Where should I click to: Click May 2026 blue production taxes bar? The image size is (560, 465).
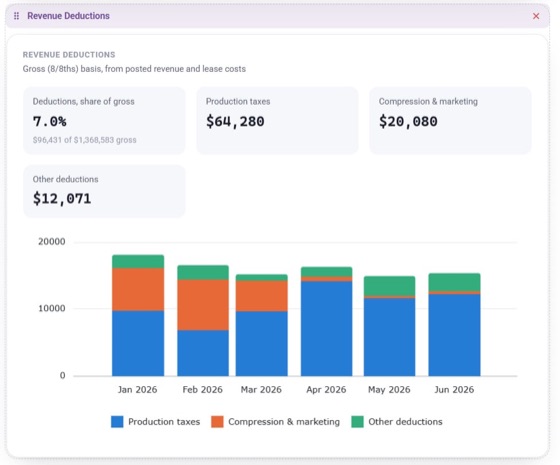[x=389, y=337]
